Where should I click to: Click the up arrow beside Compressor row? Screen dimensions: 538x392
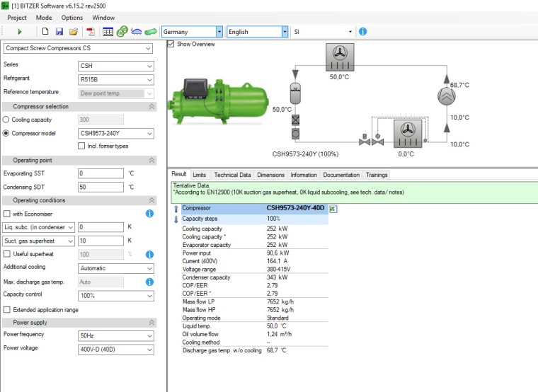176,209
